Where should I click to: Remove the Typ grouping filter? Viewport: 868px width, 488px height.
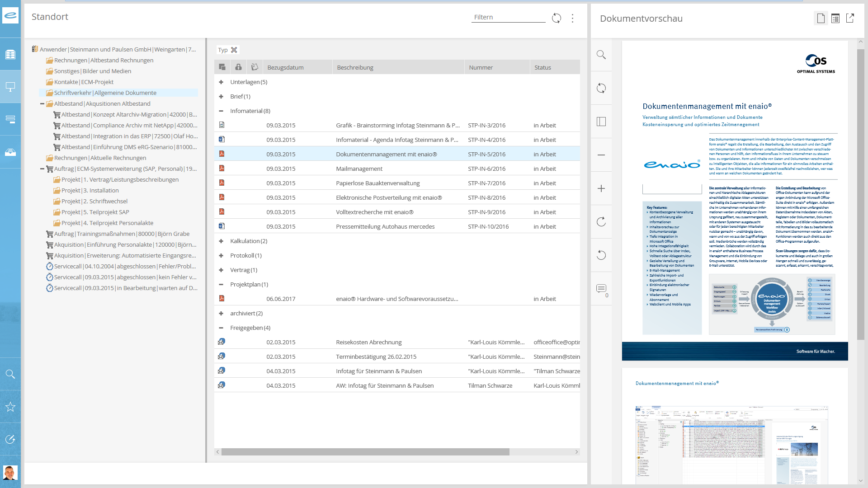pyautogui.click(x=234, y=50)
